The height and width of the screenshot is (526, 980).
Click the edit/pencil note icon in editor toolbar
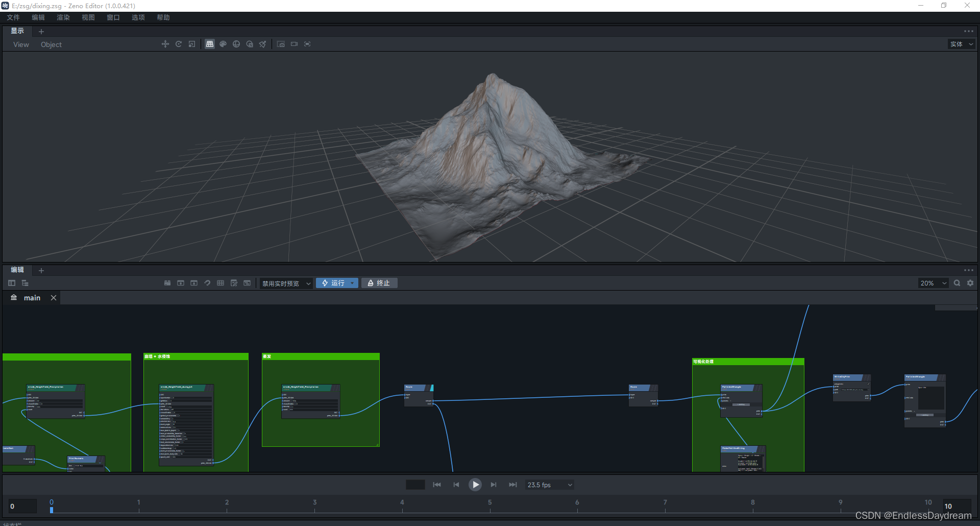(x=234, y=283)
